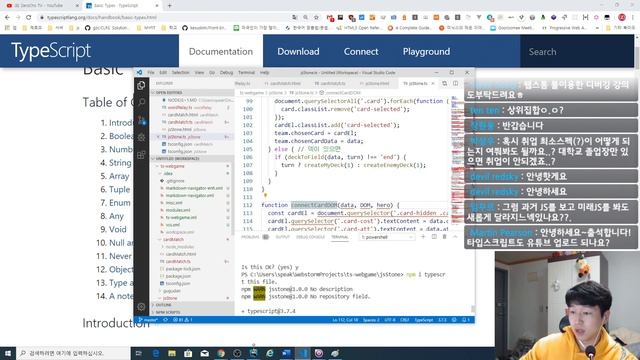
Task: Open Chrome from the Windows taskbar
Action: coord(221,353)
